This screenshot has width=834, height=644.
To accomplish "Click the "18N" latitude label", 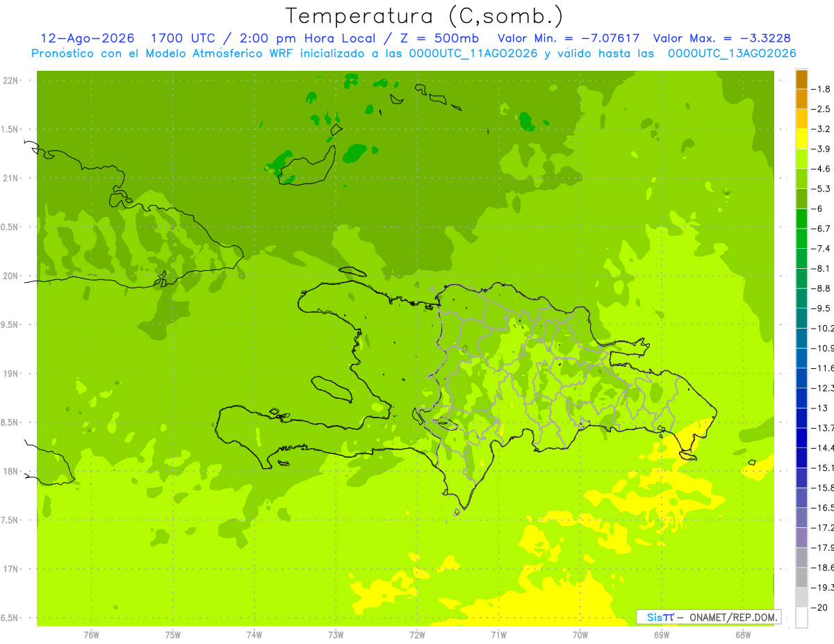I will point(10,471).
